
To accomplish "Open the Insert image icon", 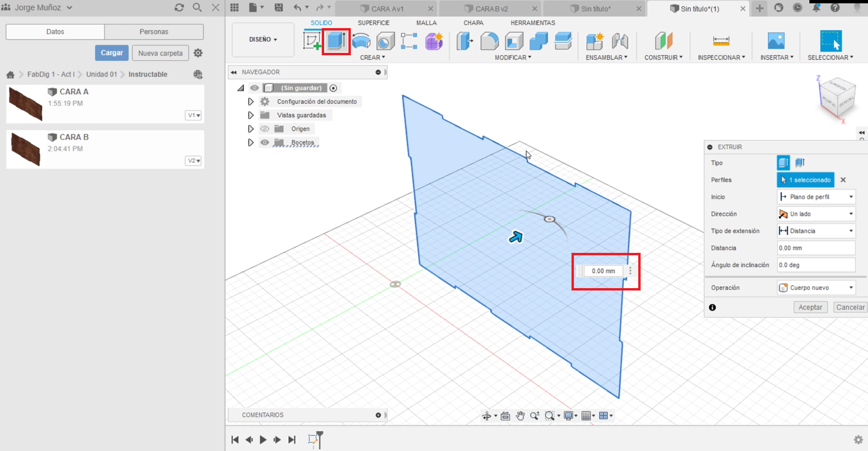I will tap(776, 41).
